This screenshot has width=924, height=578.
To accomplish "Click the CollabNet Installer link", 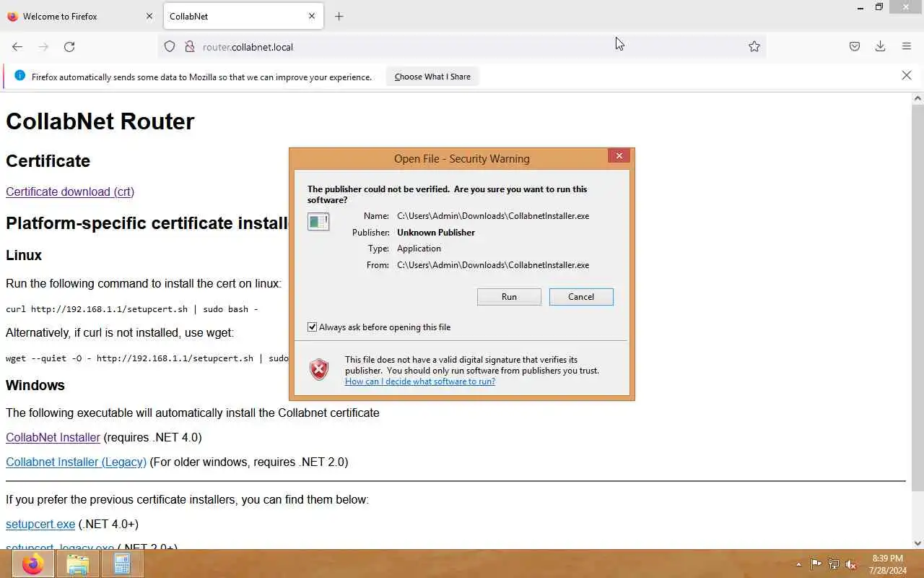I will (53, 437).
